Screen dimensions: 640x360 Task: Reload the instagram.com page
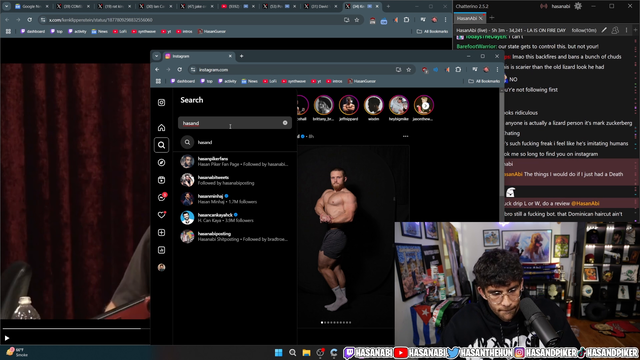tap(180, 70)
